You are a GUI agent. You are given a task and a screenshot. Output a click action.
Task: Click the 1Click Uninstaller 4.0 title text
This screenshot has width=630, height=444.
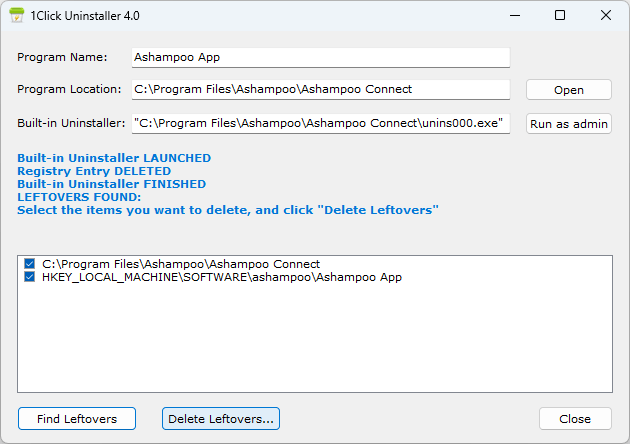(x=85, y=16)
